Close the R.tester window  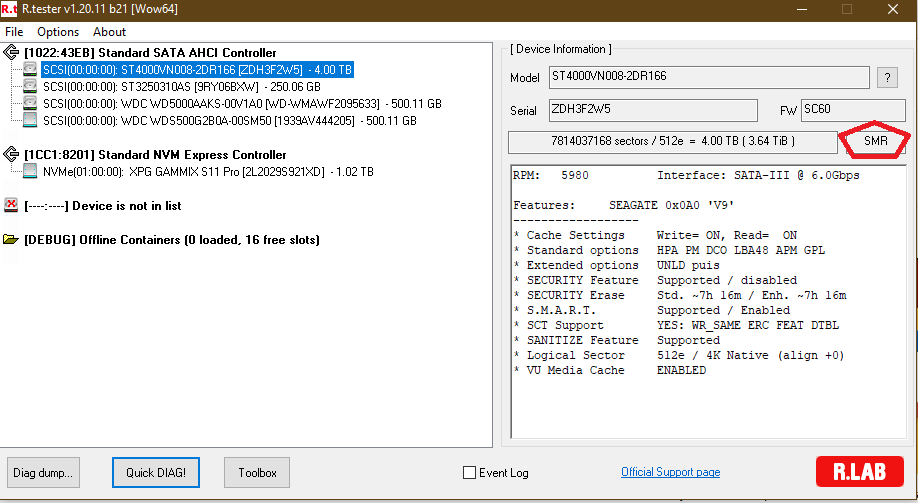click(x=893, y=9)
